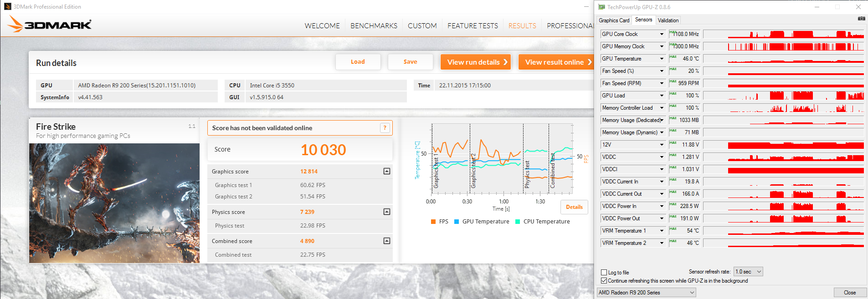Open Memory Controller Load dropdown
Screen dimensions: 868x299
coord(662,108)
